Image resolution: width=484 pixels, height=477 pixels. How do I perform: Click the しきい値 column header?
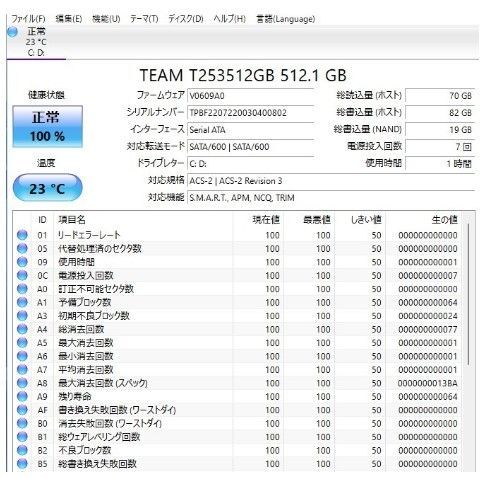[360, 220]
